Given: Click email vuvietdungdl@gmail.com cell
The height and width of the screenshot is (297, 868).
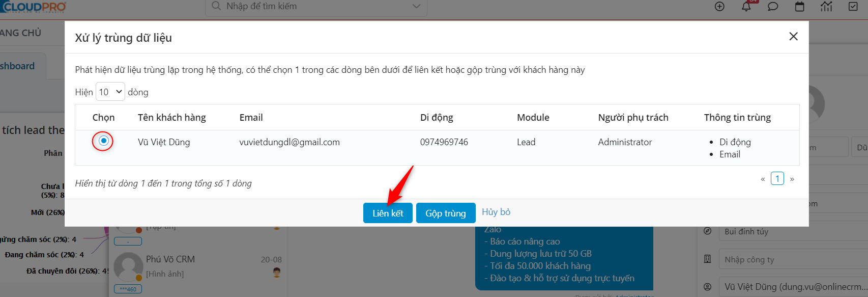Looking at the screenshot, I should point(290,142).
